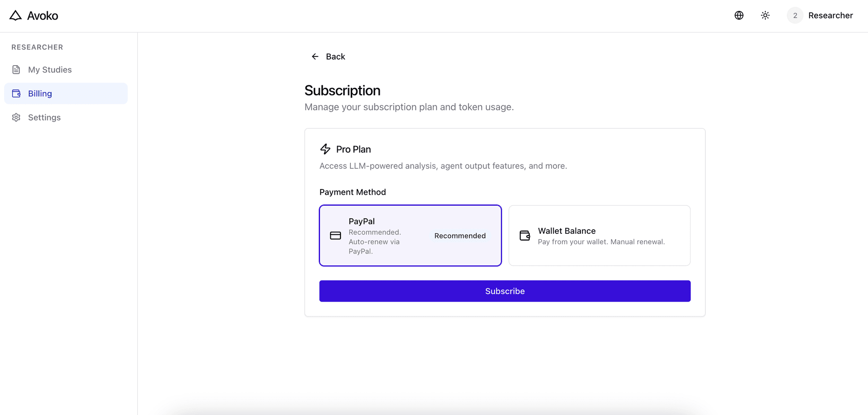Open the globe language icon
Screen dimensions: 868x415
point(739,15)
